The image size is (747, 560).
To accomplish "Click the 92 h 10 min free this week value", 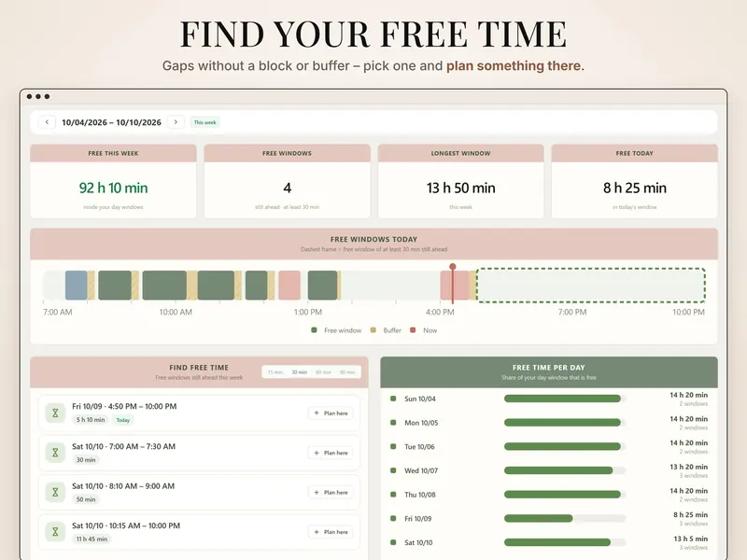I will 113,188.
